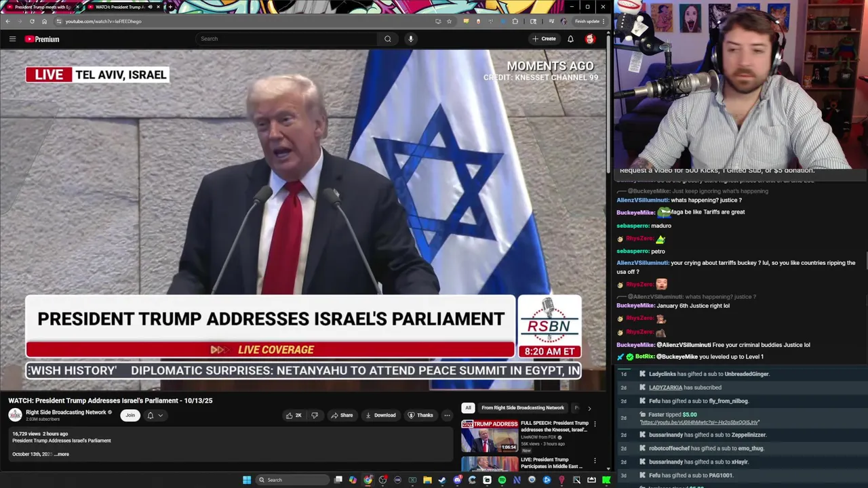868x488 pixels.
Task: Click the video title text
Action: click(x=110, y=401)
